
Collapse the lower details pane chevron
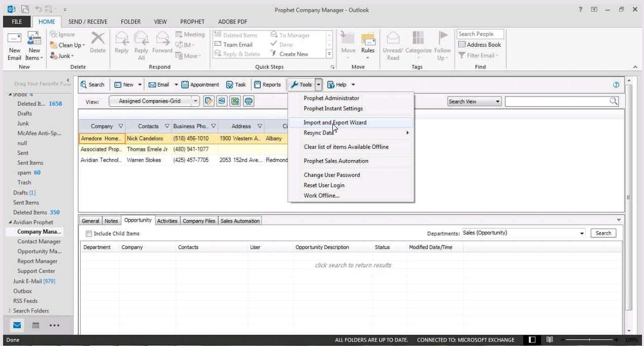coord(619,219)
